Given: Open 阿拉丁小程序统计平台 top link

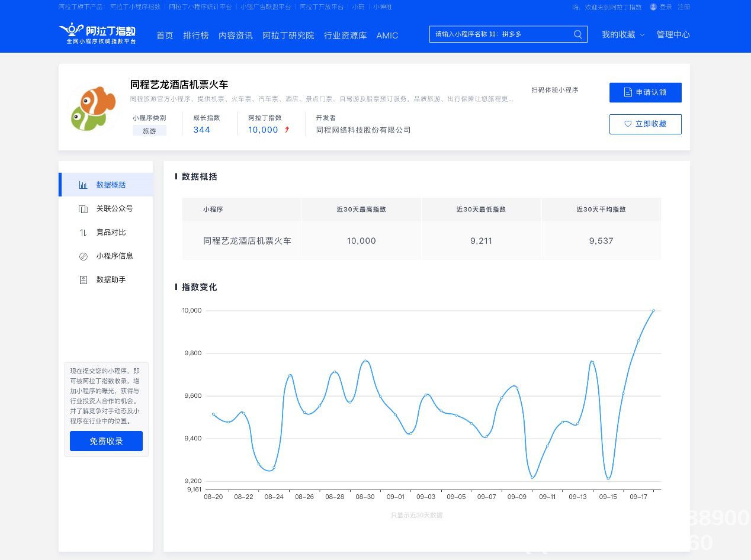Looking at the screenshot, I should click(200, 7).
